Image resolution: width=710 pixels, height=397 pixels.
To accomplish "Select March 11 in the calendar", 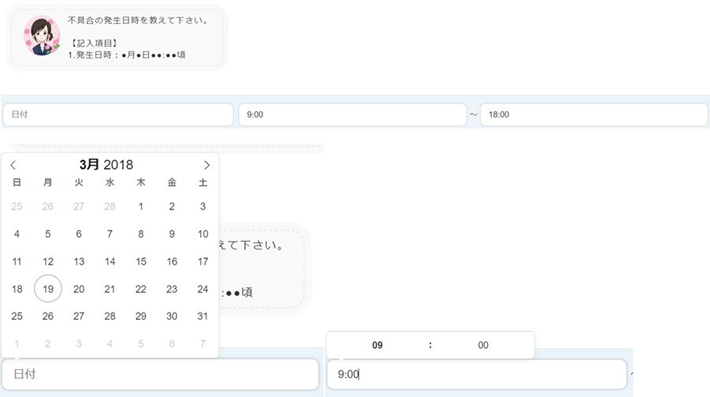I will pos(17,262).
